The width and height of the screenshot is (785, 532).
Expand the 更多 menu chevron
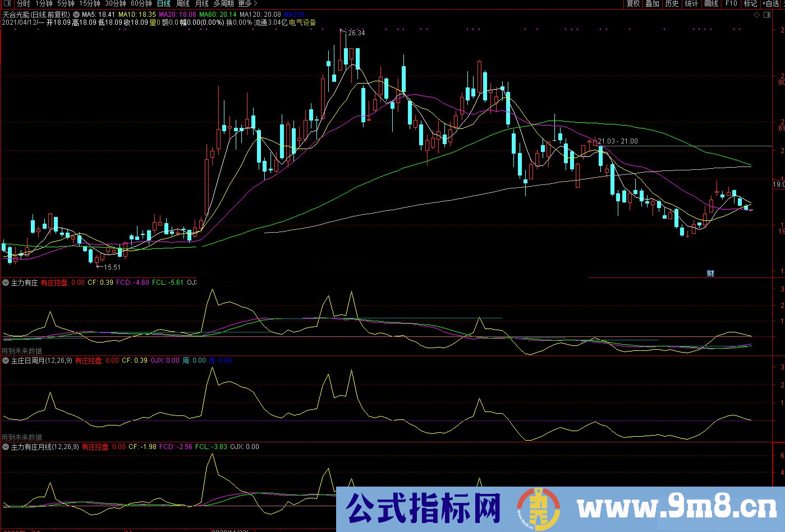254,3
